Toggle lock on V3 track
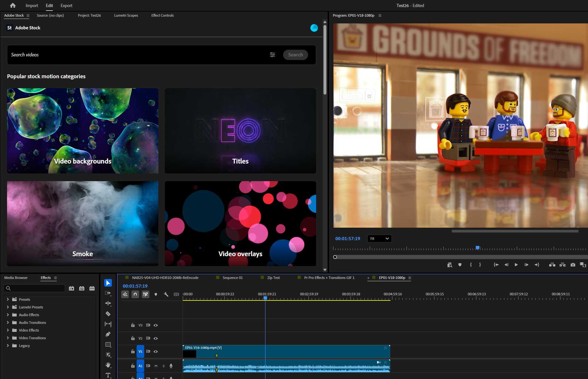 pos(133,325)
